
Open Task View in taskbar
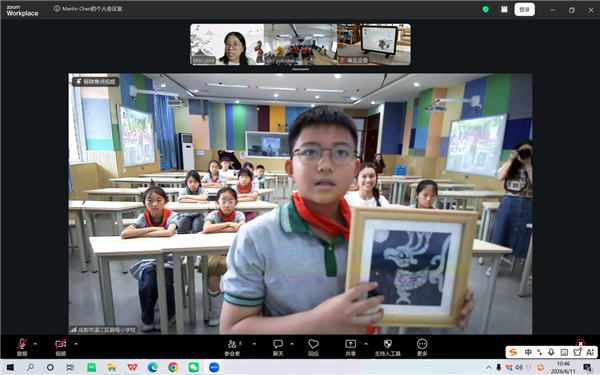(70, 367)
